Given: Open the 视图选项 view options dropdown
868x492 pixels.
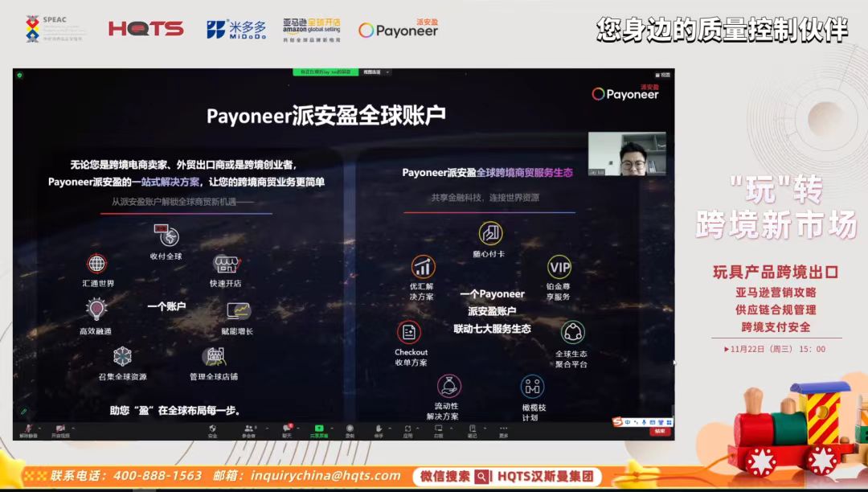Looking at the screenshot, I should (375, 72).
